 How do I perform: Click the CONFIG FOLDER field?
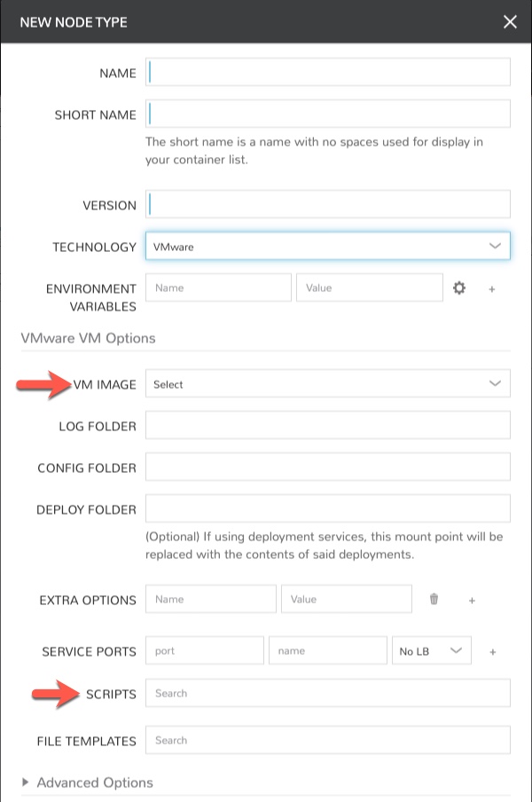coord(328,468)
